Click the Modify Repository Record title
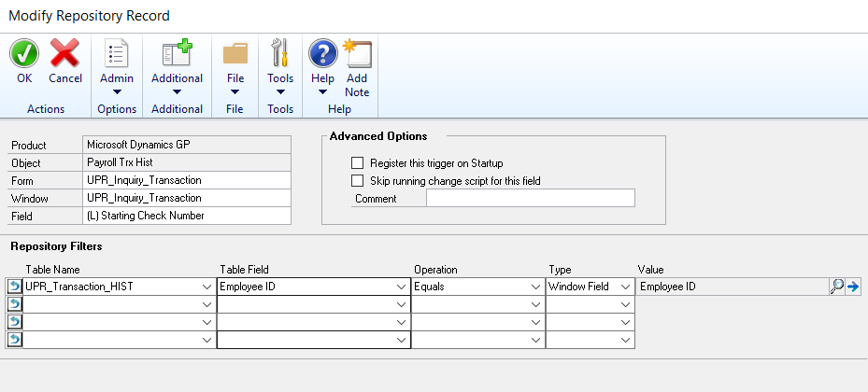The image size is (868, 392). tap(89, 16)
